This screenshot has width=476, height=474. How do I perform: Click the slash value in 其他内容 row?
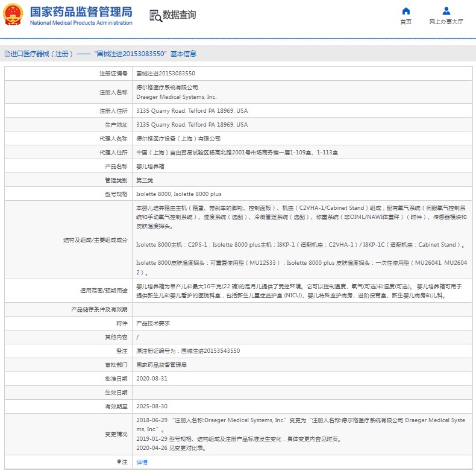(x=137, y=337)
